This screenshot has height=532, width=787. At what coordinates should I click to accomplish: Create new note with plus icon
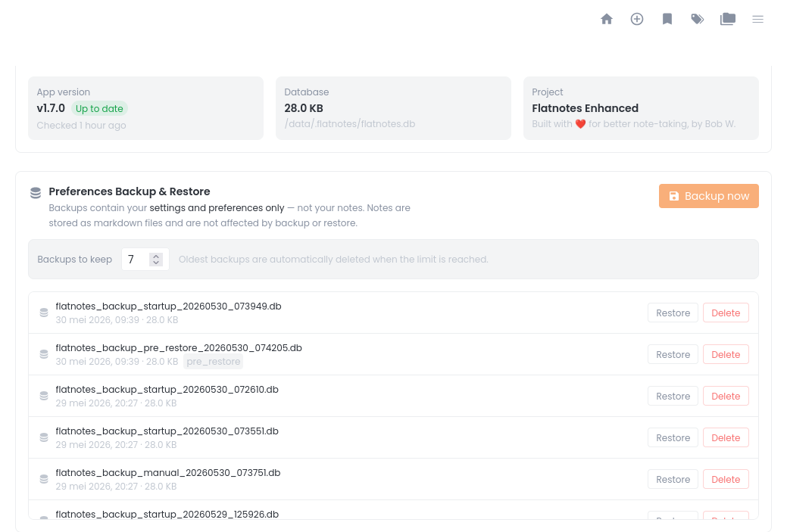[x=636, y=19]
